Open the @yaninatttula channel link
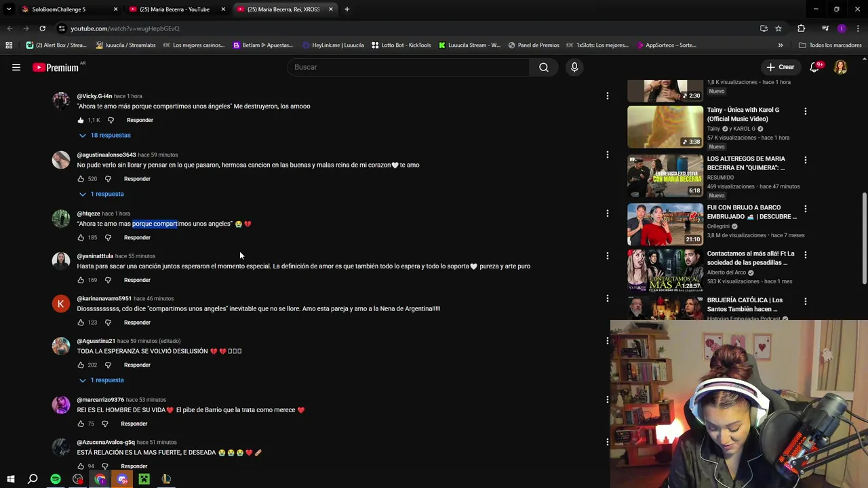868x488 pixels. point(95,256)
